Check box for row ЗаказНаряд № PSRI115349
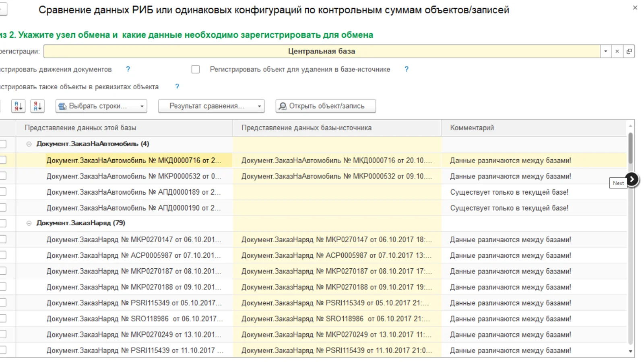Image resolution: width=644 pixels, height=362 pixels. pyautogui.click(x=3, y=303)
